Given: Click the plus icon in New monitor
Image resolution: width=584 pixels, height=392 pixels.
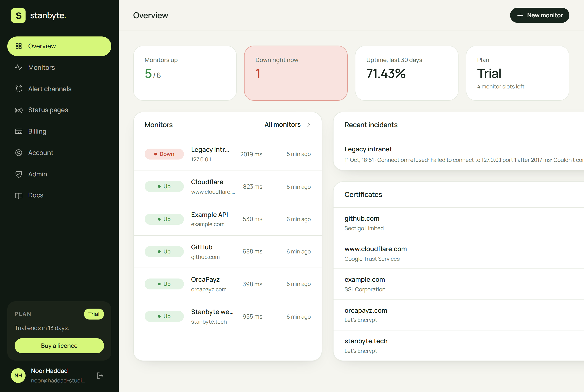Looking at the screenshot, I should click(x=520, y=15).
